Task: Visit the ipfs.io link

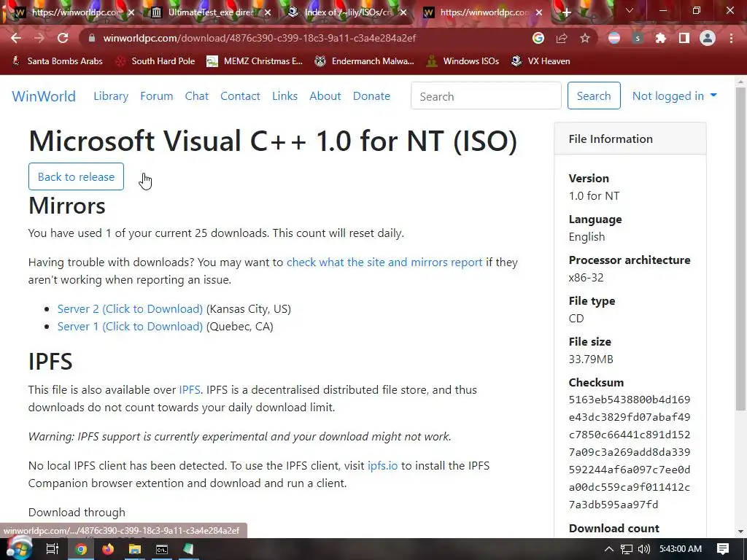Action: (382, 466)
